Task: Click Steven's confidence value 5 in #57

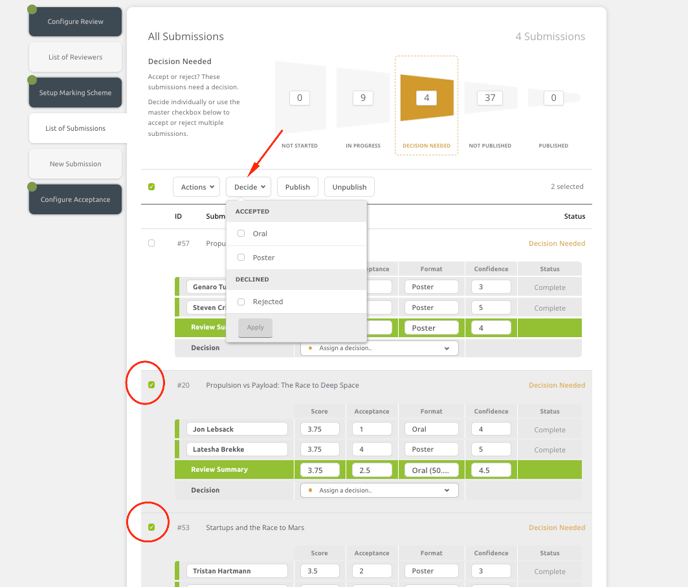Action: [x=491, y=308]
